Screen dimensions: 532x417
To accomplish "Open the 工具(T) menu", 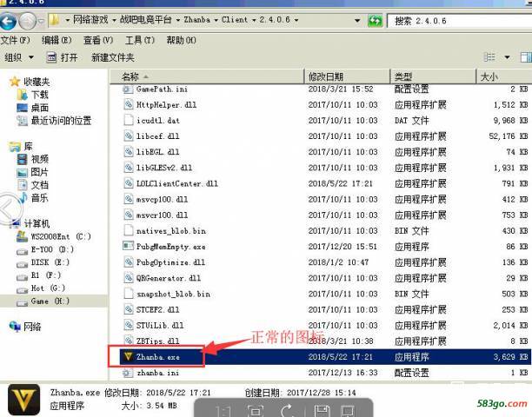I will [140, 40].
